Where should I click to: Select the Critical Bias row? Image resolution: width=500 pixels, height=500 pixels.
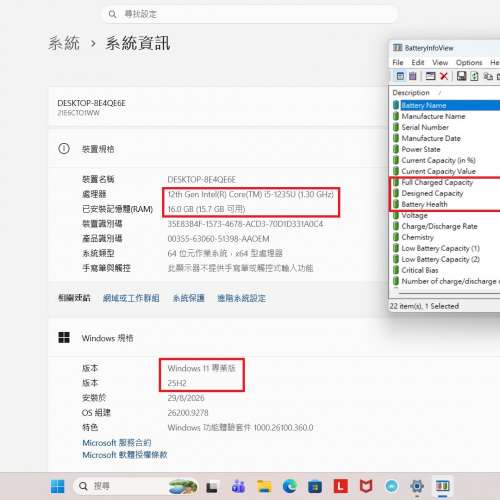[446, 270]
